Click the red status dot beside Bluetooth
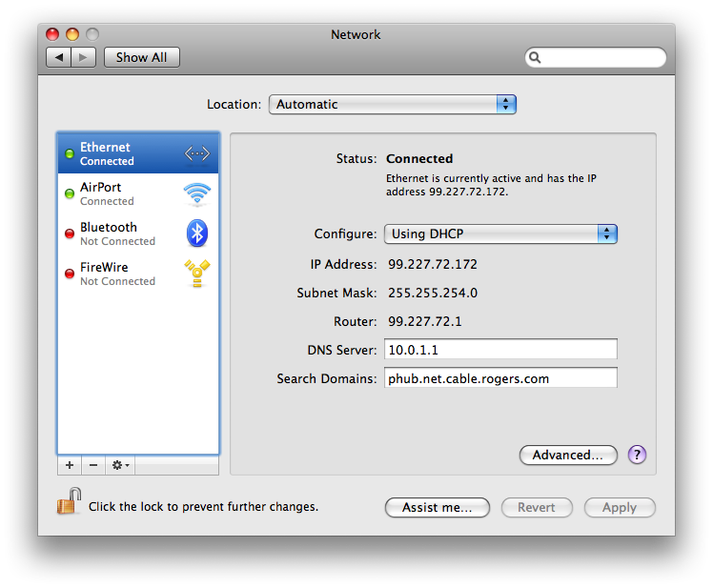 tap(70, 233)
